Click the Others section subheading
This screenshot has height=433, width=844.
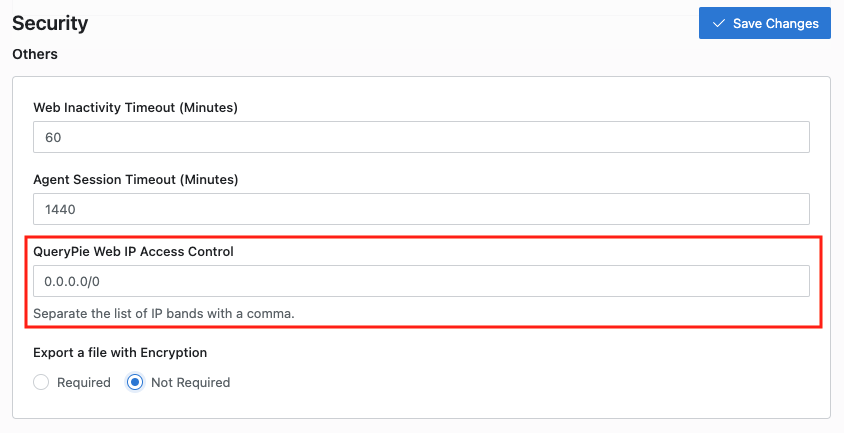tap(35, 54)
